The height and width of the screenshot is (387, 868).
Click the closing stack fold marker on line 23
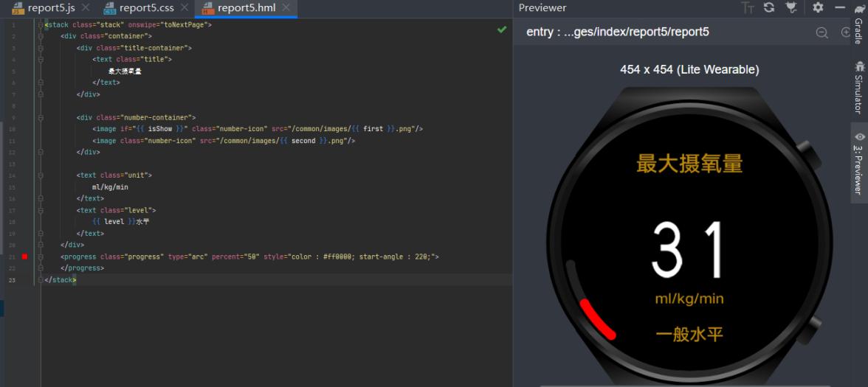[x=41, y=280]
